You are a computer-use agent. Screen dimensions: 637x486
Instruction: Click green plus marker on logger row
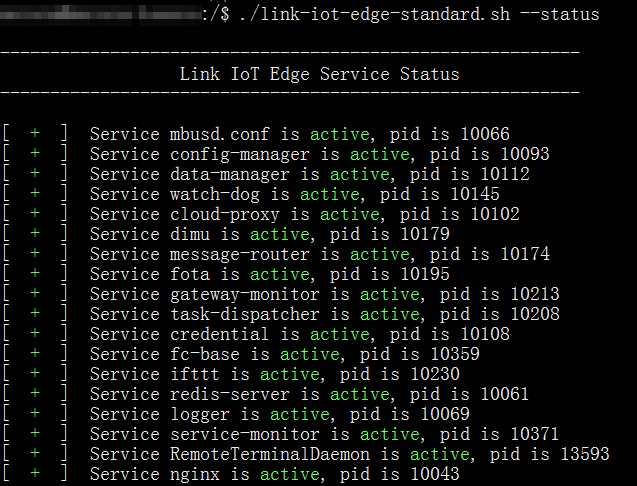pyautogui.click(x=35, y=413)
